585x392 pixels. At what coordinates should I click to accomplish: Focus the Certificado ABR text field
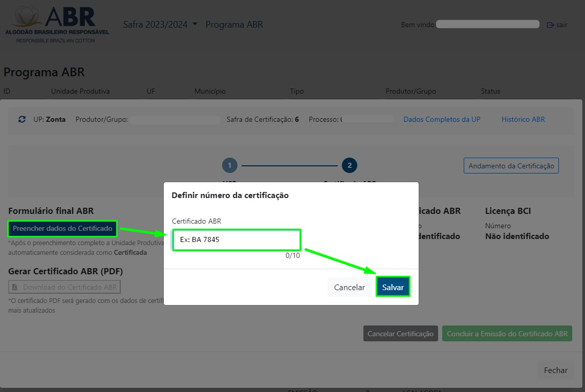[x=236, y=239]
